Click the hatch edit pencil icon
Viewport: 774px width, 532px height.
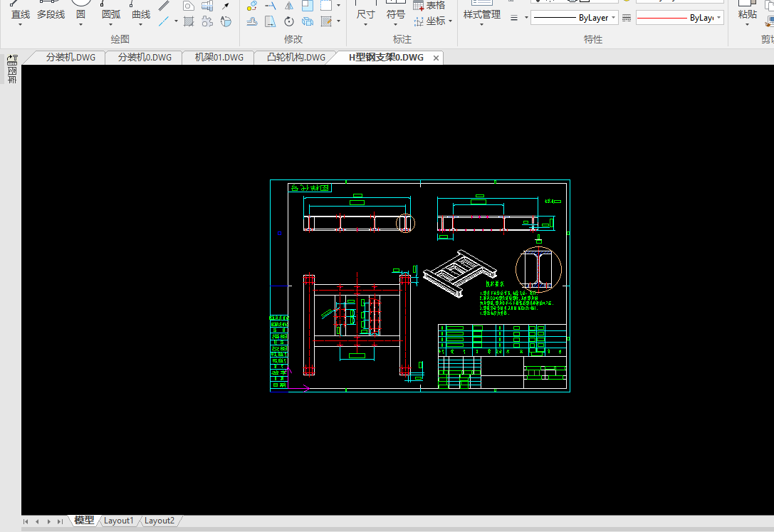326,21
